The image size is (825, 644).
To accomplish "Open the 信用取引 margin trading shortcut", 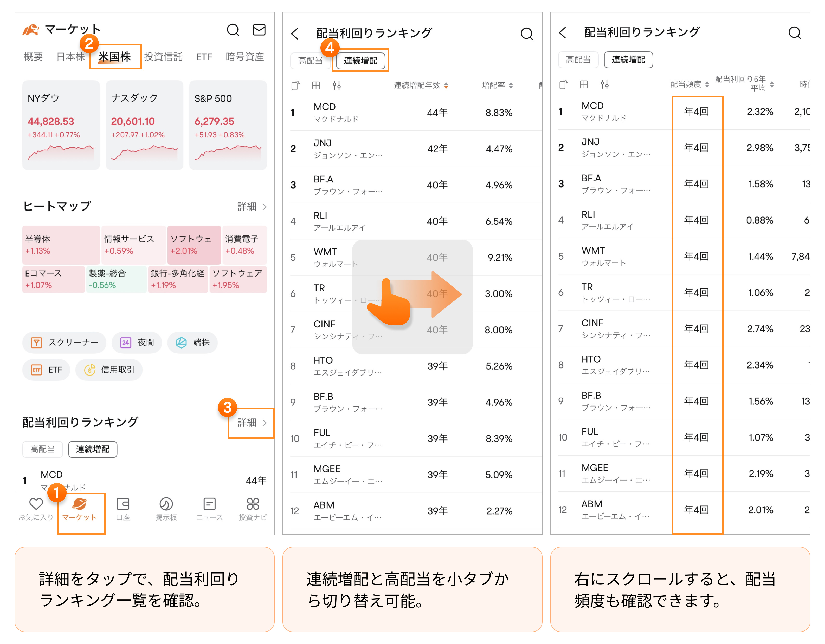I will (109, 370).
